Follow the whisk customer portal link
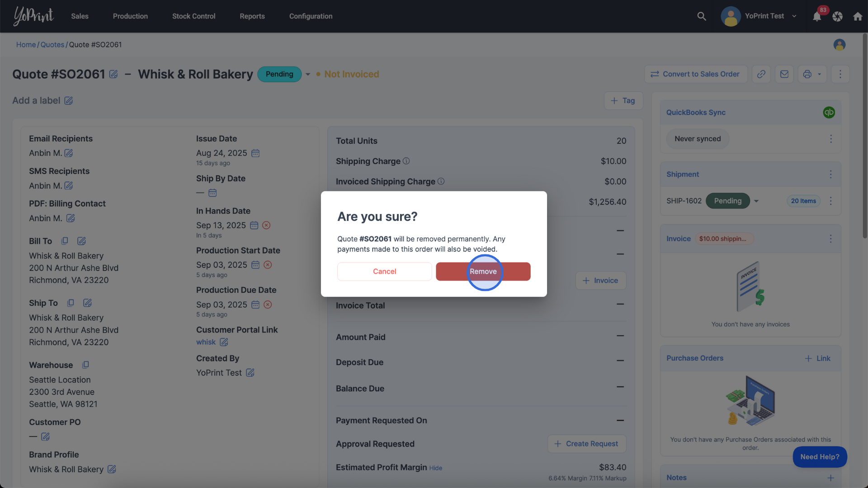Image resolution: width=868 pixels, height=488 pixels. click(x=206, y=342)
